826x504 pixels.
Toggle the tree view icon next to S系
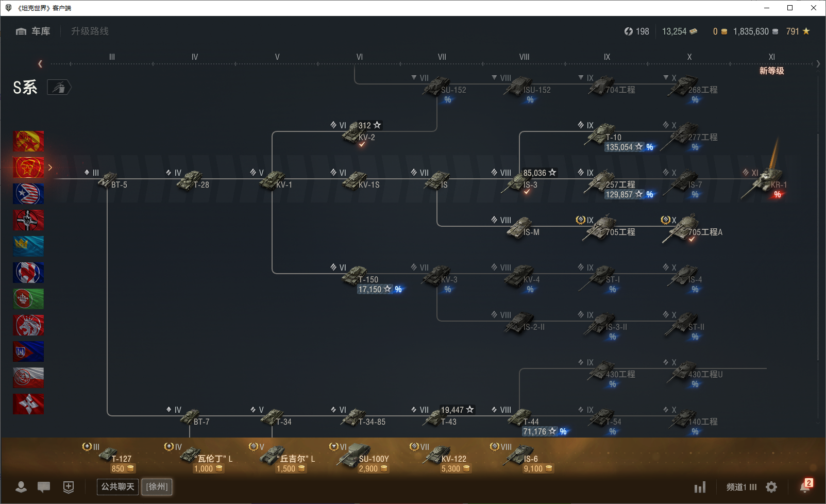[x=59, y=88]
